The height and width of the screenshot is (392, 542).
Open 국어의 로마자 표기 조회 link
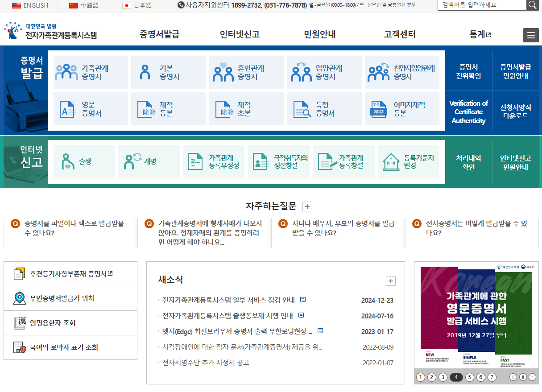[70, 347]
